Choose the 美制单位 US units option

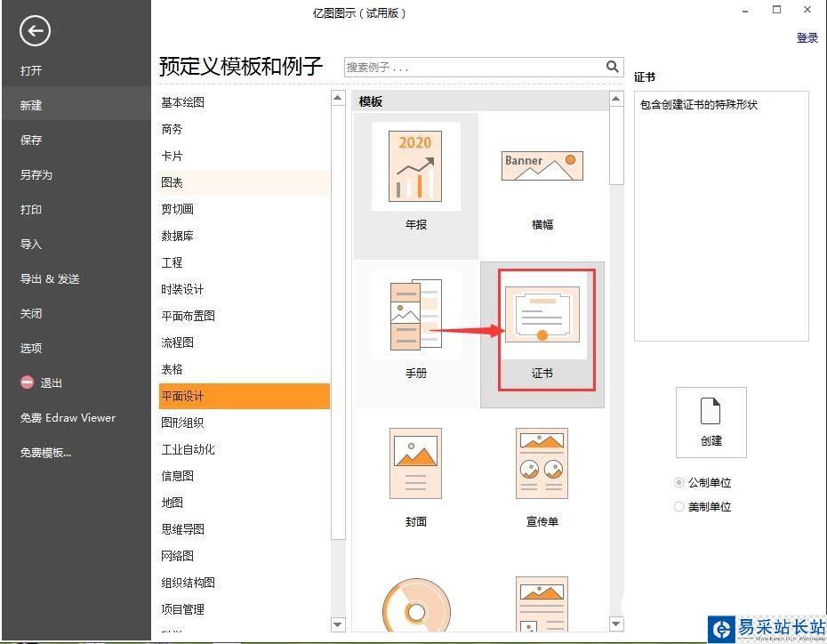point(703,507)
